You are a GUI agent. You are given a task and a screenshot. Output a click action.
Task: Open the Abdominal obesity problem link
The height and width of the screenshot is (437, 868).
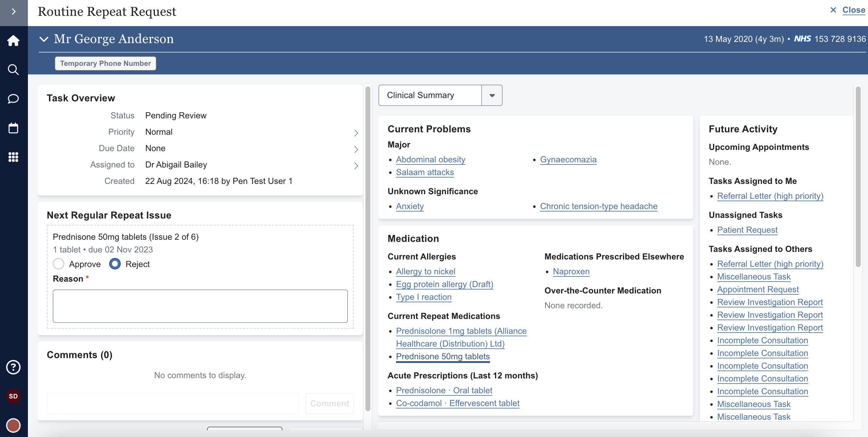click(430, 160)
